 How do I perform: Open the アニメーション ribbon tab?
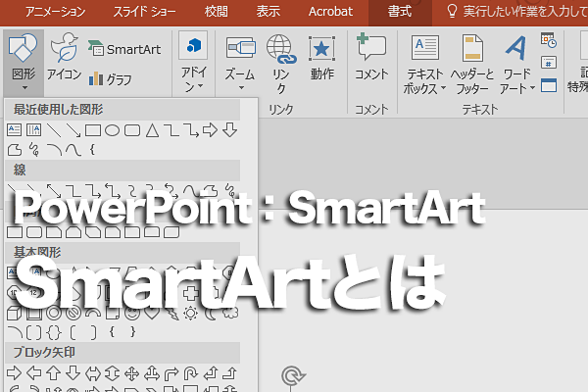55,12
